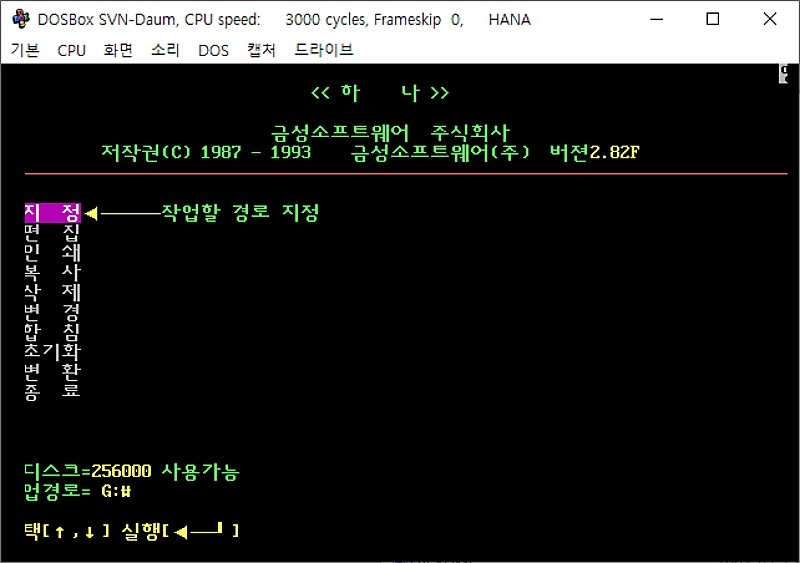Choose the 인쇄 print option

point(52,252)
